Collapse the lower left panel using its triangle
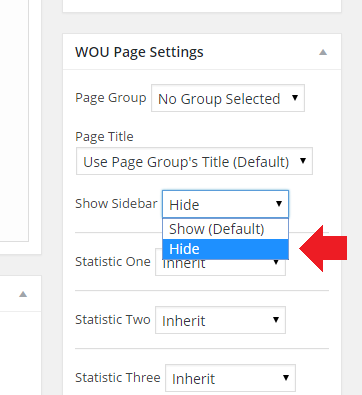 pyautogui.click(x=23, y=294)
